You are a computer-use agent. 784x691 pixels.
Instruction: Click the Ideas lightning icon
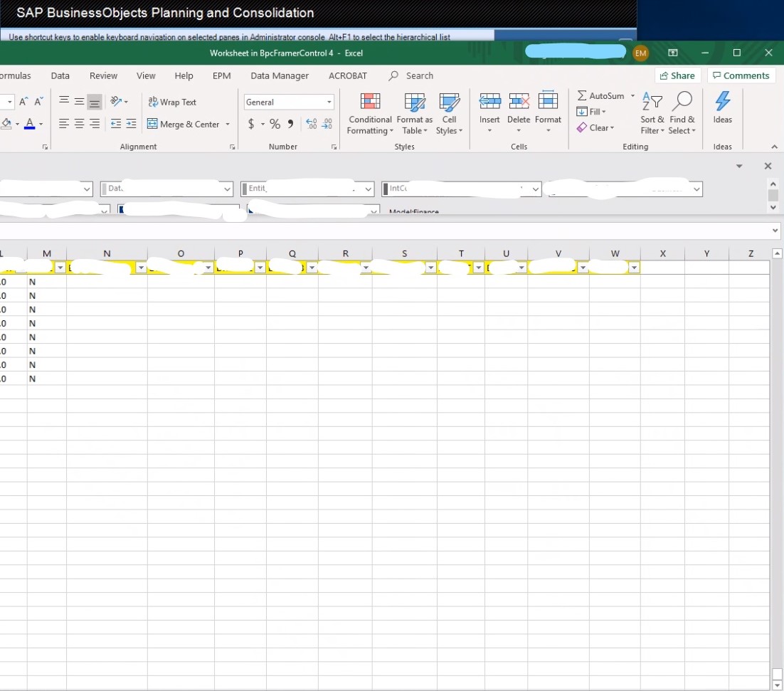[x=723, y=101]
